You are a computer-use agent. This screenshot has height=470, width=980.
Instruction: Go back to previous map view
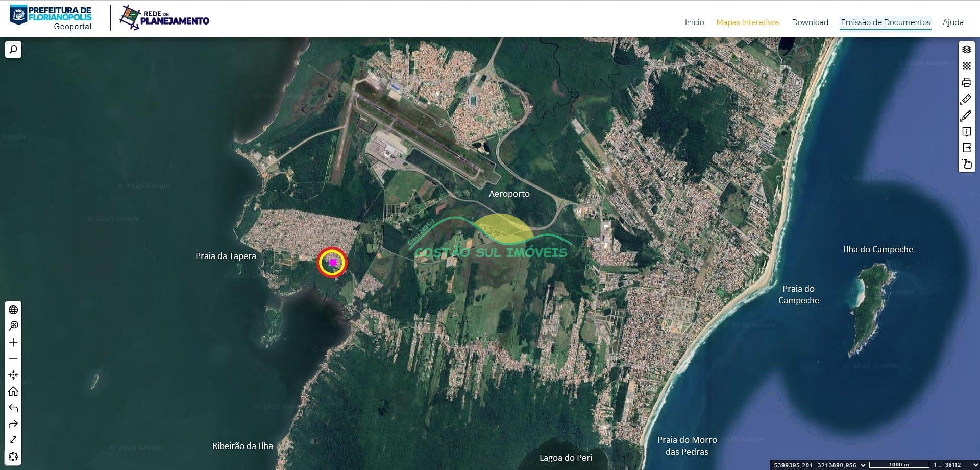pos(13,408)
